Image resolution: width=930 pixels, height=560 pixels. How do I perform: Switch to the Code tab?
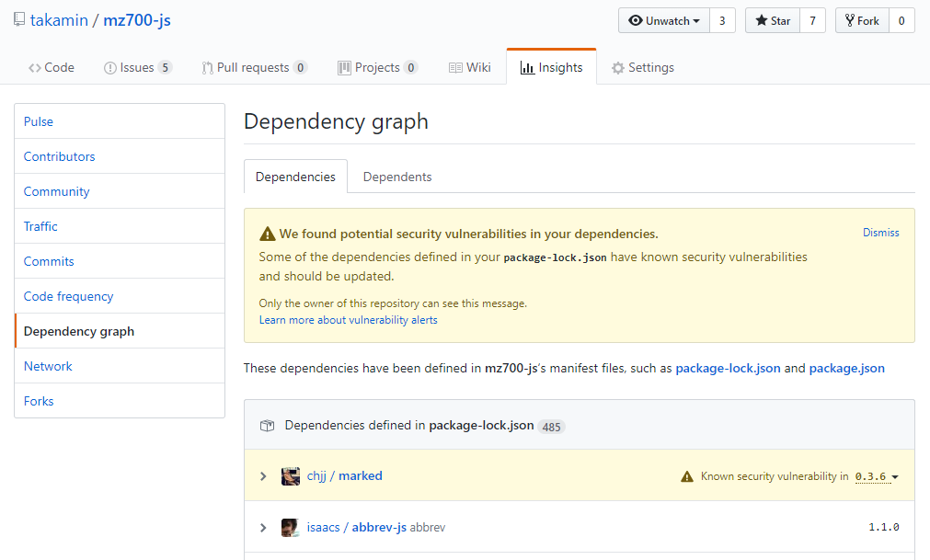(52, 67)
